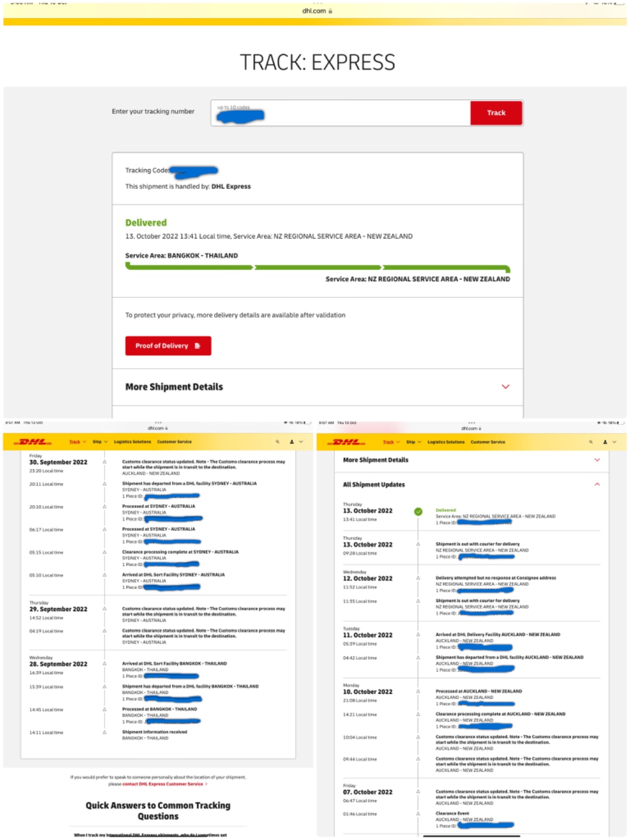This screenshot has width=630, height=840.
Task: Open Track menu on the October updates page
Action: 391,442
